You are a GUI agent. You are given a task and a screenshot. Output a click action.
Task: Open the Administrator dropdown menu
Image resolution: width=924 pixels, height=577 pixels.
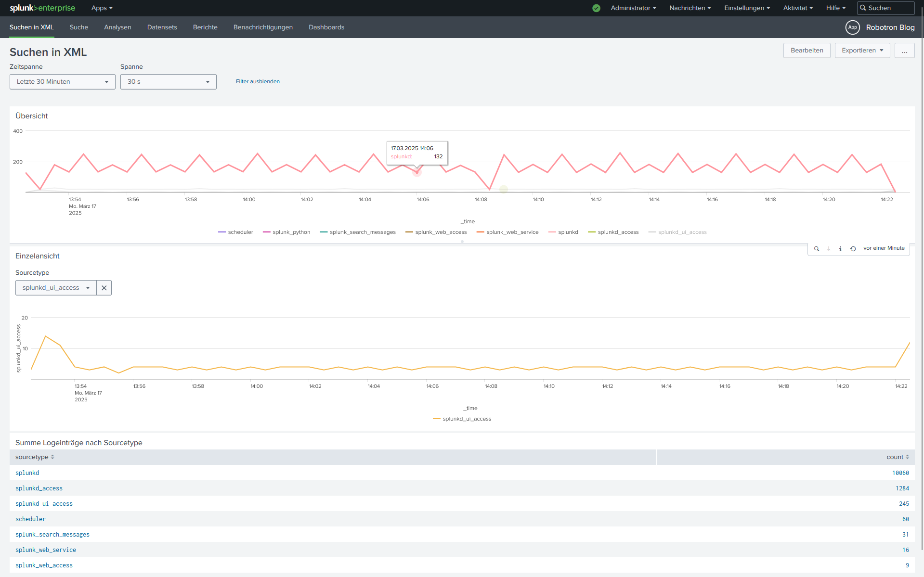[634, 8]
